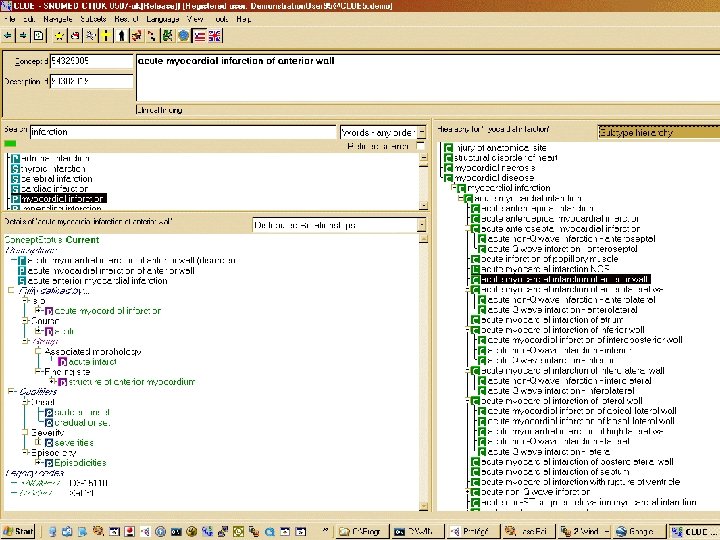Collapse the Qualifiers section
Screen dimensions: 720x540
click(10, 393)
